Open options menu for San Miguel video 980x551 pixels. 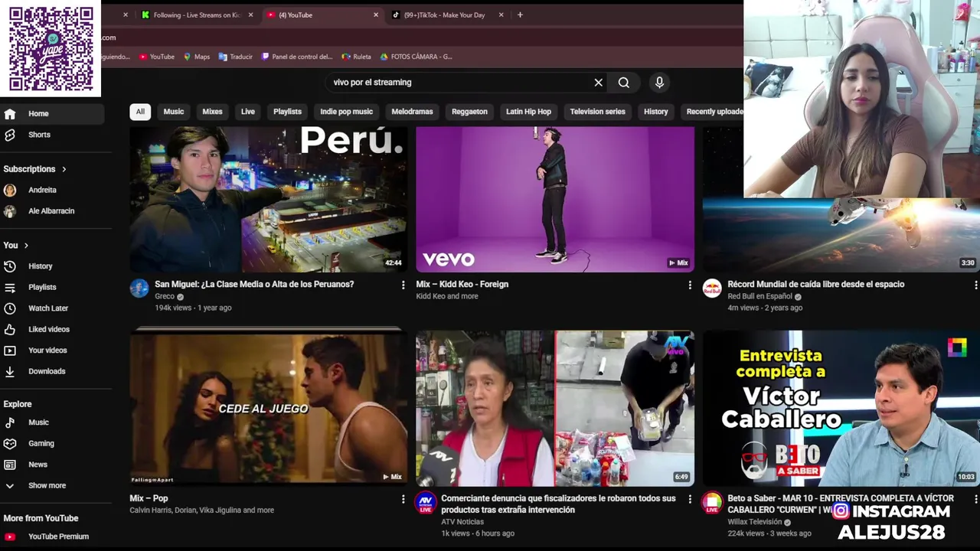tap(403, 285)
